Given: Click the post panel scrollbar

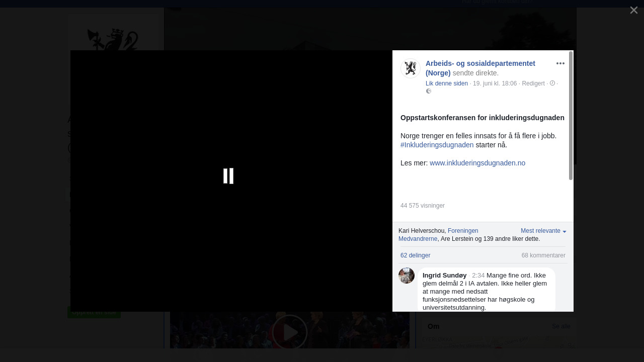Looking at the screenshot, I should click(x=571, y=116).
